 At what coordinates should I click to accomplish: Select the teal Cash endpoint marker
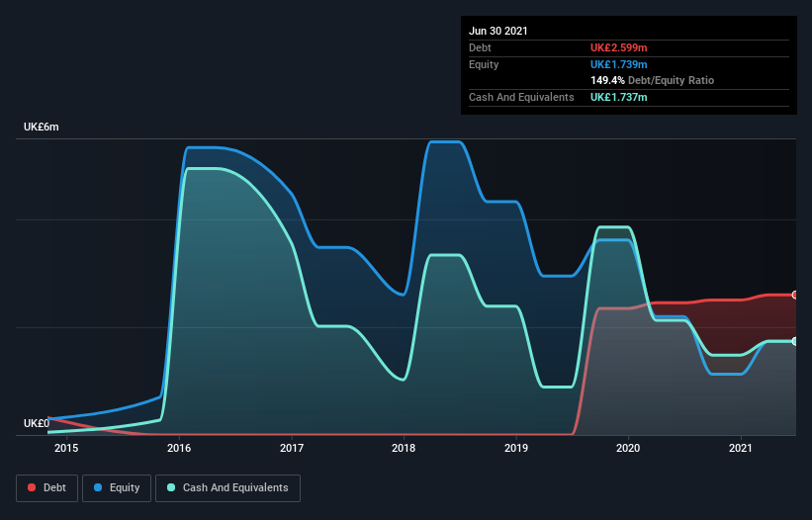coord(795,341)
